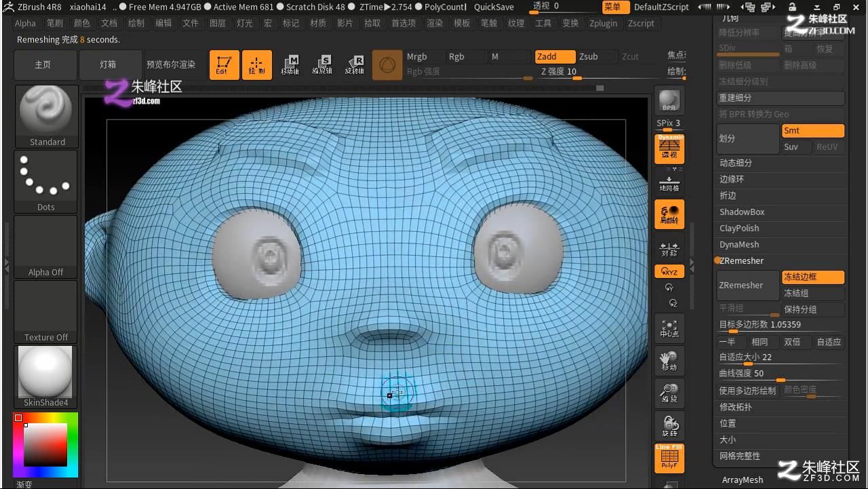Select the Draw mode icon
Screen dimensions: 868x489
[x=257, y=65]
